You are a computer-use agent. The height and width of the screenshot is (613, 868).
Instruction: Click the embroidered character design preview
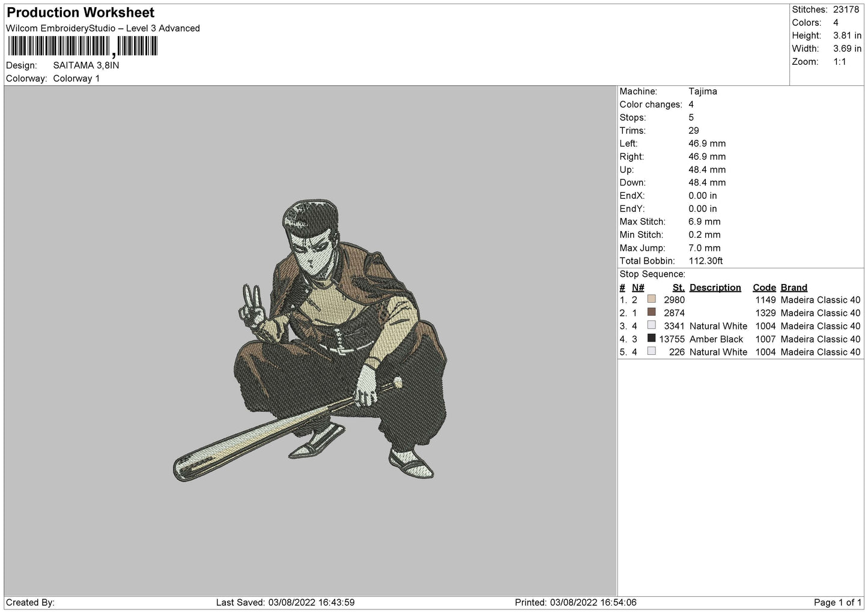(311, 341)
